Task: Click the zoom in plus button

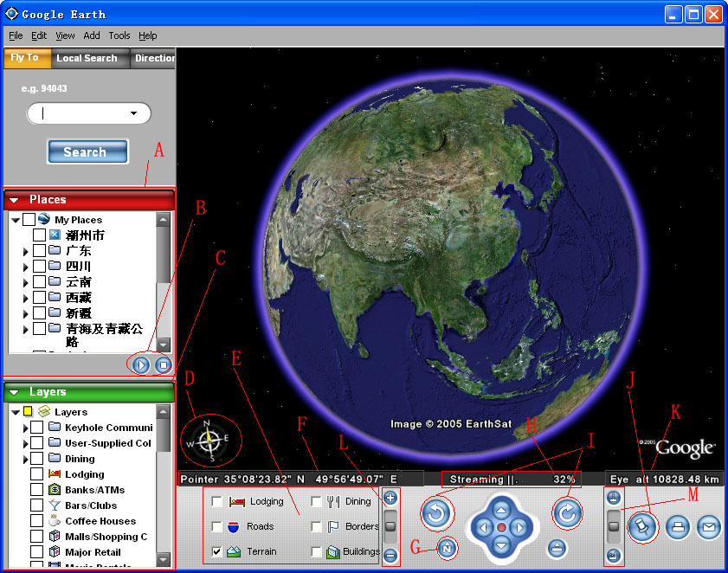Action: [391, 499]
